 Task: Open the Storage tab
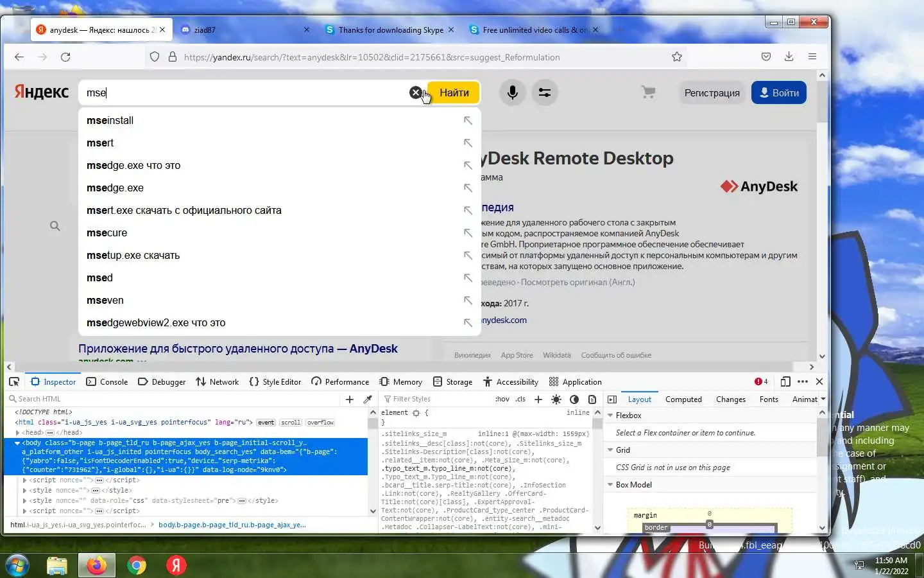click(x=452, y=381)
